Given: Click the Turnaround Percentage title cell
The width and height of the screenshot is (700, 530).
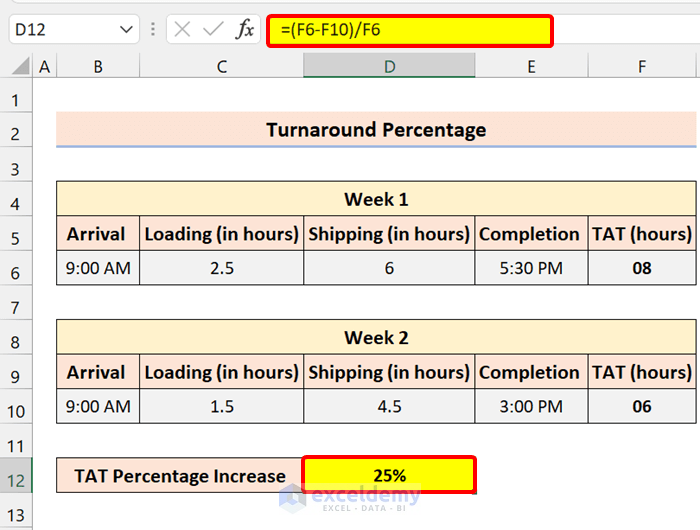Looking at the screenshot, I should 376,130.
